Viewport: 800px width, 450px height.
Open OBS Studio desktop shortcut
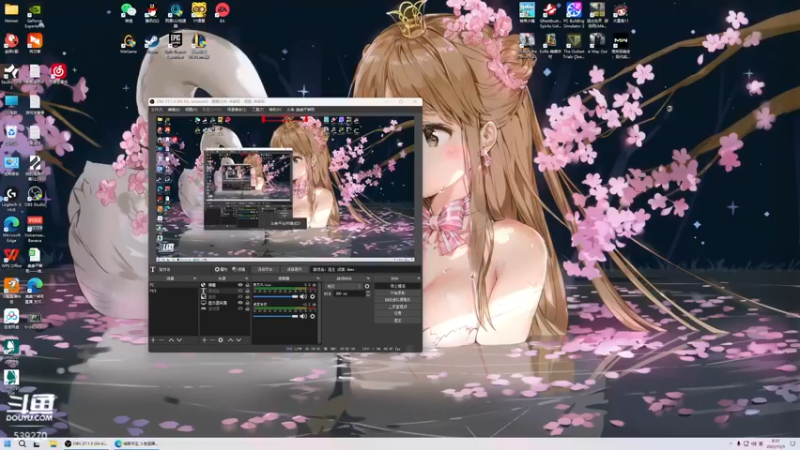pyautogui.click(x=35, y=197)
